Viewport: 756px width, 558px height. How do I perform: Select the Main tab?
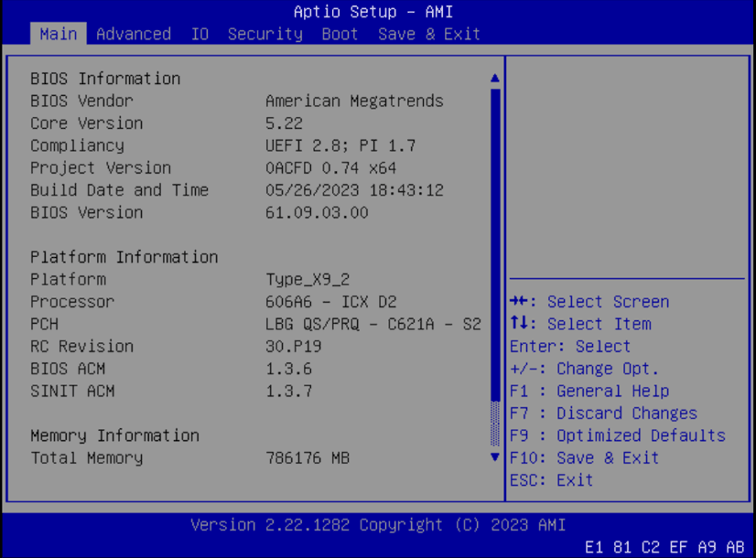[x=58, y=34]
